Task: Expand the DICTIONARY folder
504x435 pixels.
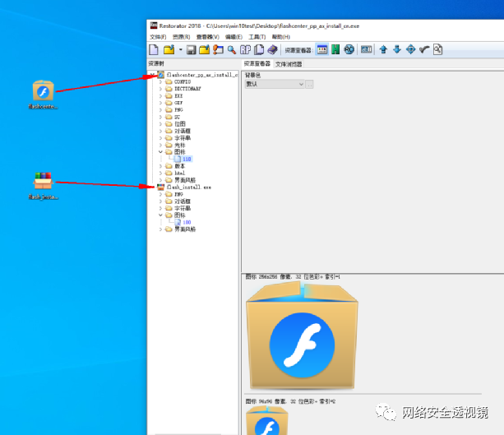Action: coord(160,89)
